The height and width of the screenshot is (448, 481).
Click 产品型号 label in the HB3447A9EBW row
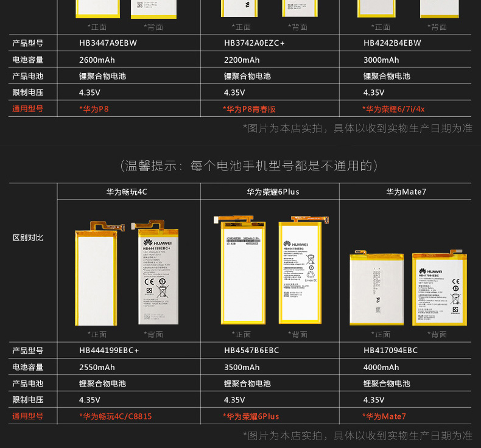click(27, 43)
